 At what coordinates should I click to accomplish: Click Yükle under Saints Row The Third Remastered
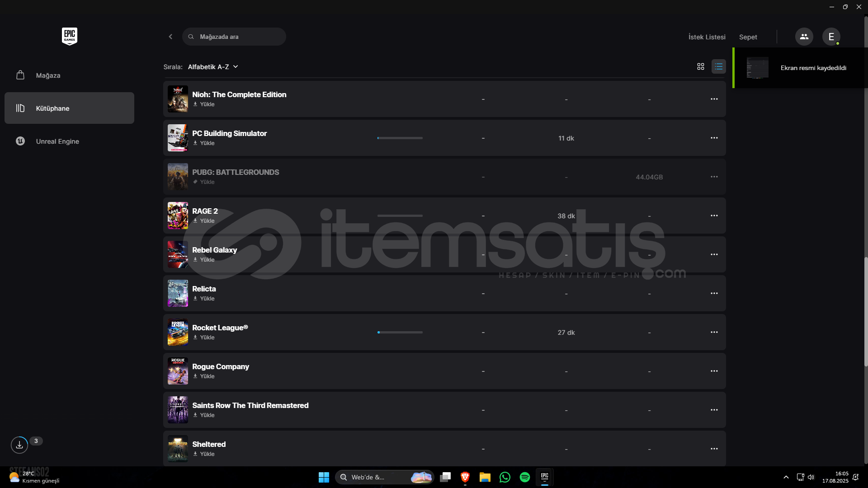pyautogui.click(x=204, y=415)
